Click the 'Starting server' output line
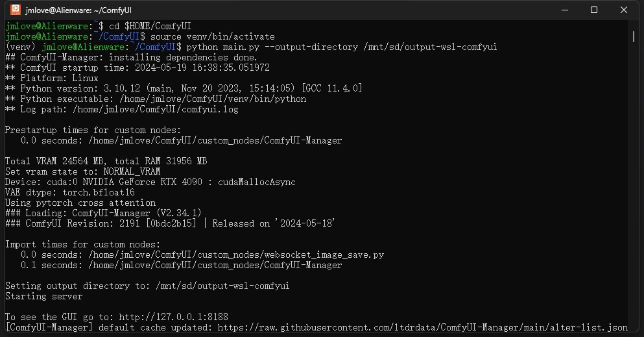Viewport: 644px width, 337px height. pos(43,296)
